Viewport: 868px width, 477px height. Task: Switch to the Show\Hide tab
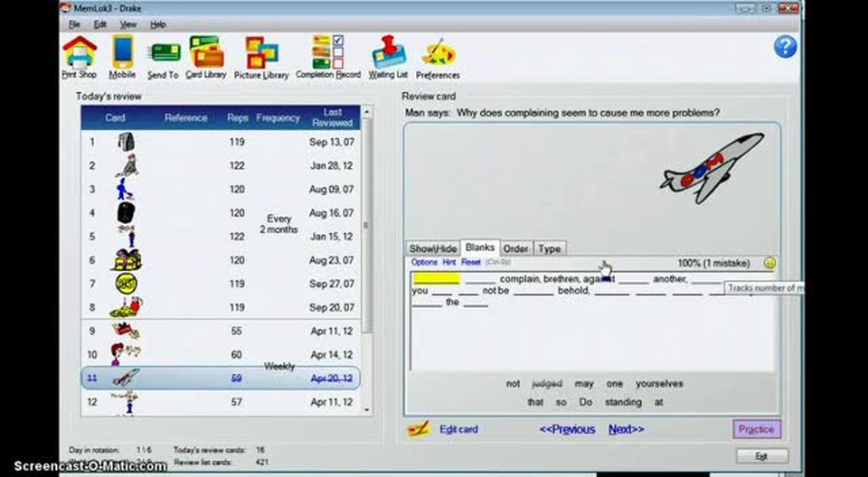pyautogui.click(x=433, y=248)
